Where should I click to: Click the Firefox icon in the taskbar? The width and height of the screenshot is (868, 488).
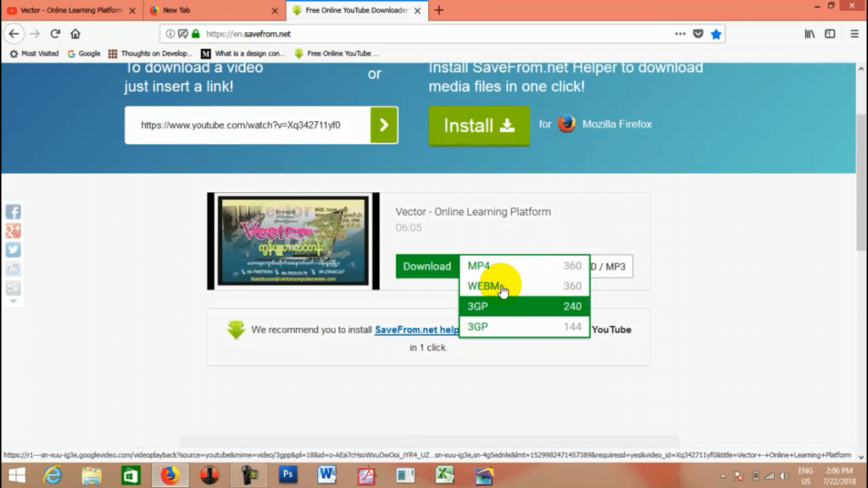tap(170, 475)
